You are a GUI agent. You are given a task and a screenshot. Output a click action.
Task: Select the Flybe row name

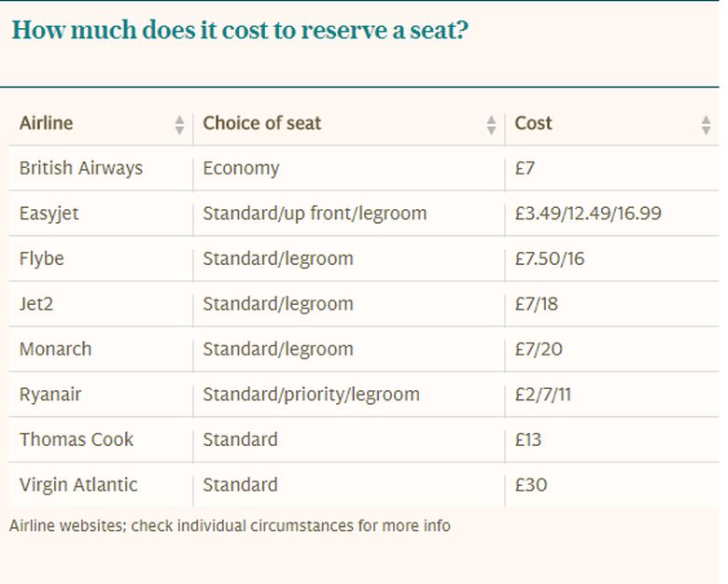42,258
